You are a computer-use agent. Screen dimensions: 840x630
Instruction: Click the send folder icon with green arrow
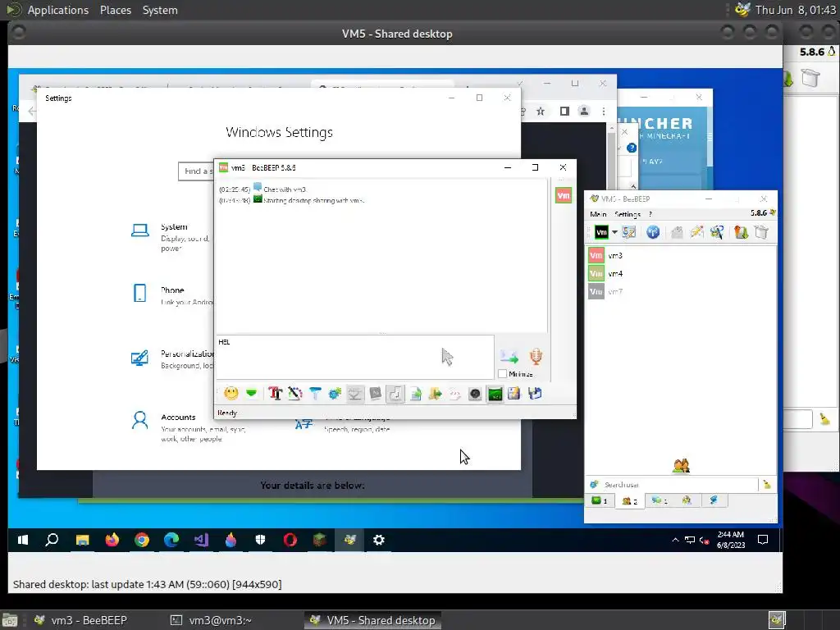[435, 394]
